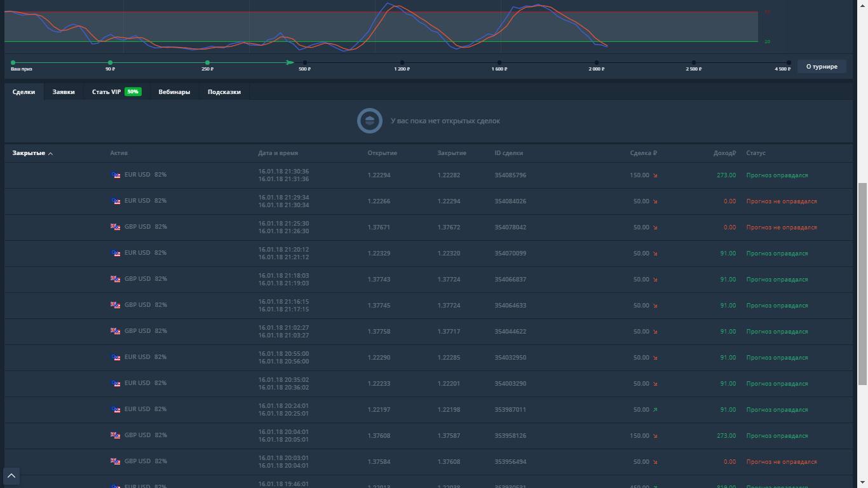Click GBP USD flag icon for deal 354044622

pyautogui.click(x=116, y=331)
